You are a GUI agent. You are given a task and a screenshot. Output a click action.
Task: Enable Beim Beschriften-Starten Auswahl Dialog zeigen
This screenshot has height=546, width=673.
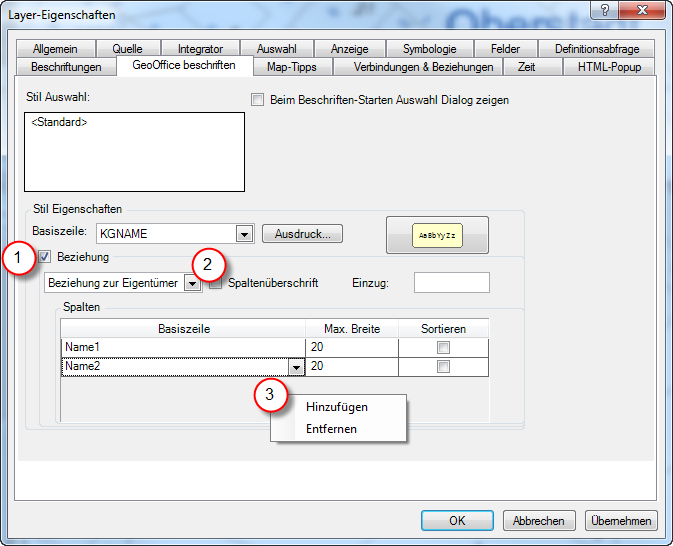pos(258,100)
